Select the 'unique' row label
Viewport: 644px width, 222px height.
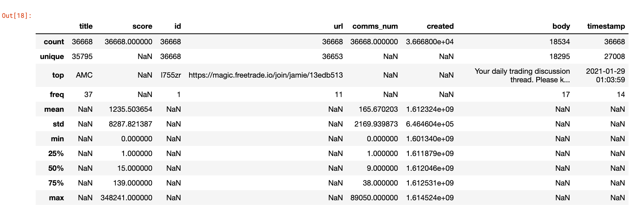[x=52, y=57]
